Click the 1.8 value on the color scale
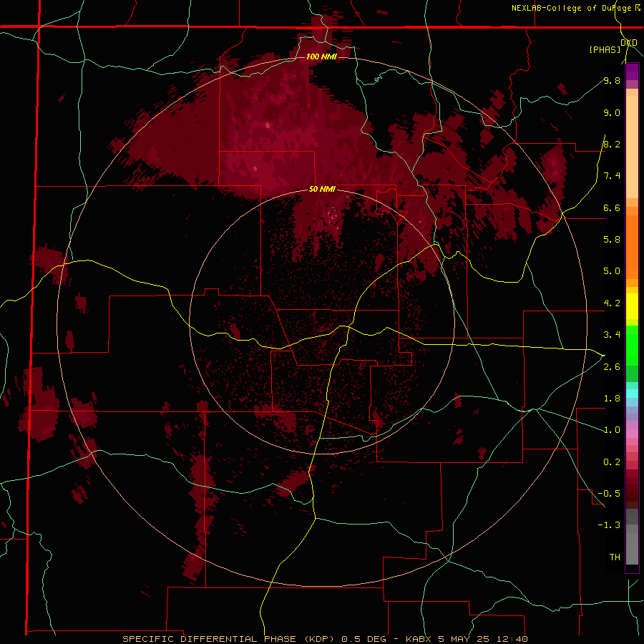The height and width of the screenshot is (644, 644). tap(612, 399)
